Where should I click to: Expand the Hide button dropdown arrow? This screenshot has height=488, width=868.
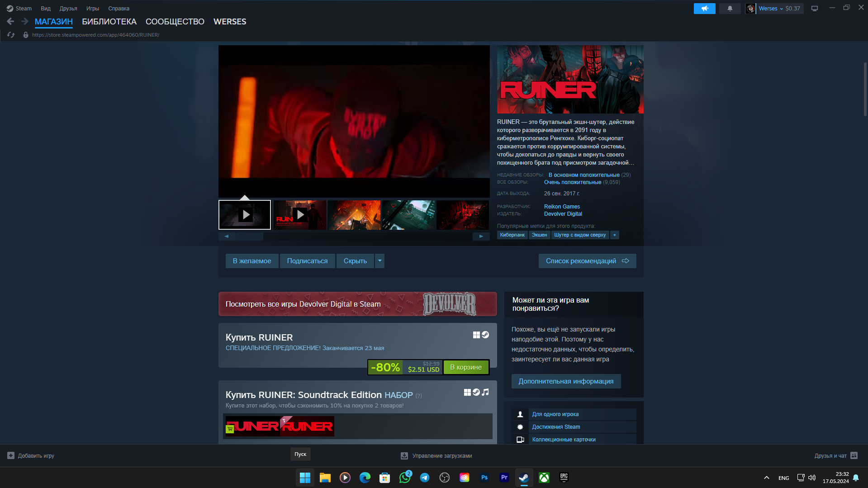pyautogui.click(x=379, y=261)
